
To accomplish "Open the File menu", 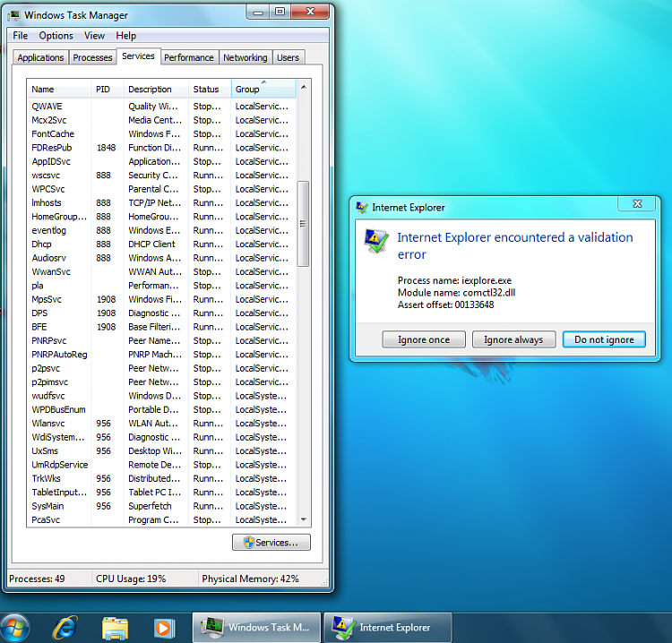I will click(x=20, y=36).
